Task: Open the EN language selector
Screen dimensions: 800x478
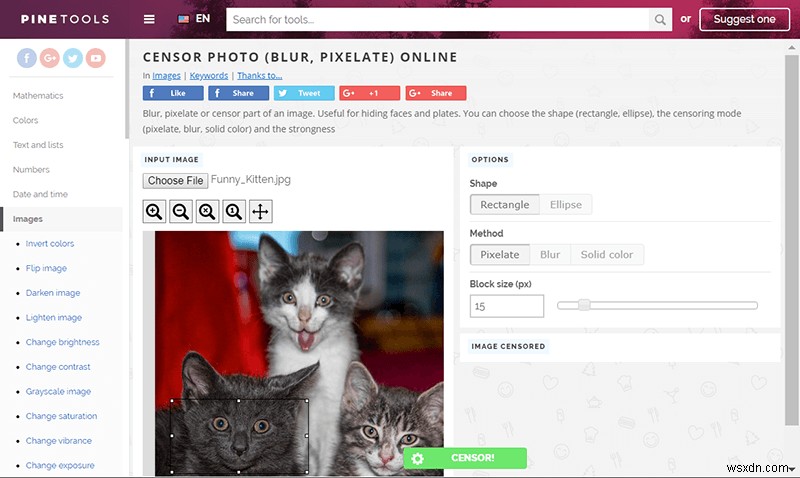Action: 194,19
